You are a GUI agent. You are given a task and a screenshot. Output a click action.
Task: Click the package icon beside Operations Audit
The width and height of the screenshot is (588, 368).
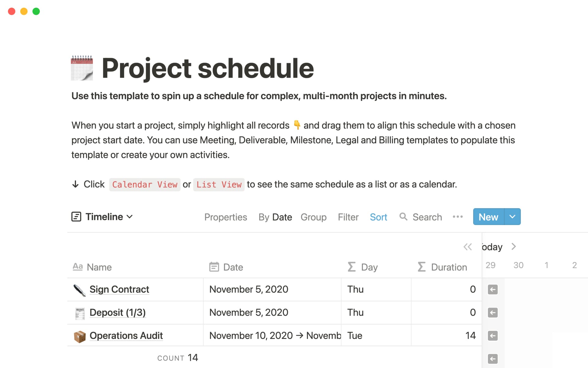coord(80,335)
